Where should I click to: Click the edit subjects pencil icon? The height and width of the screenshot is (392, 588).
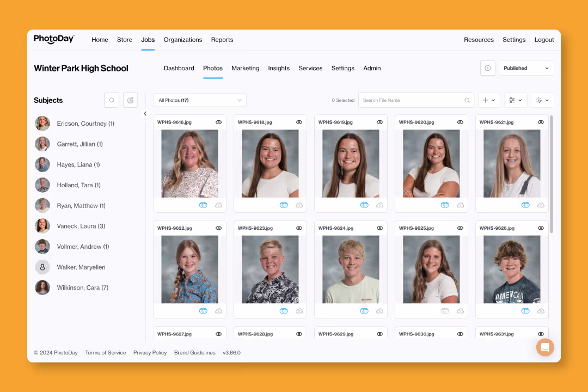point(131,100)
